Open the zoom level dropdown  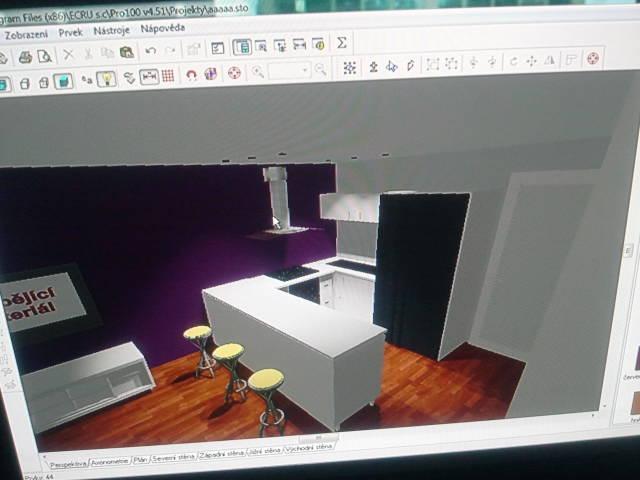tap(289, 71)
